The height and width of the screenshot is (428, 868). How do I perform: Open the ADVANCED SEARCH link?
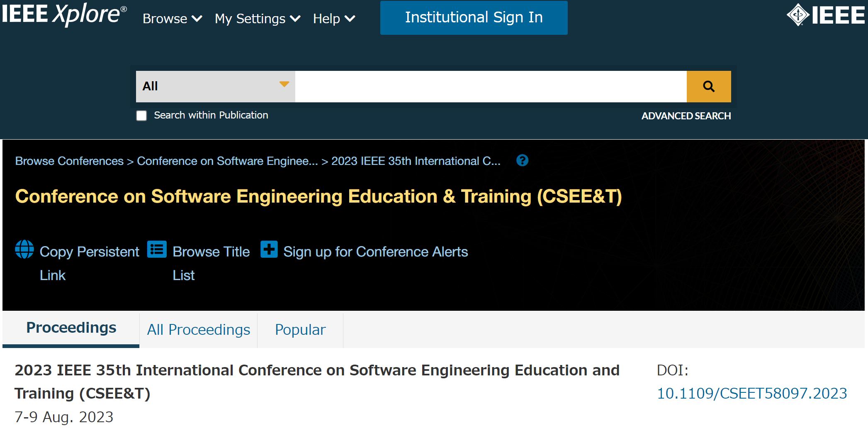click(686, 116)
